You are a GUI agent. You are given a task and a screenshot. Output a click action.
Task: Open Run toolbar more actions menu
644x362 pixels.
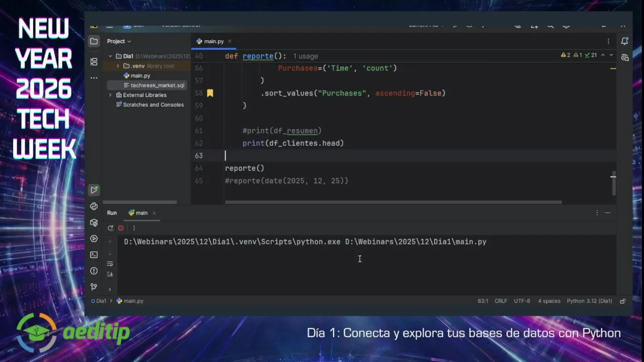(x=134, y=228)
